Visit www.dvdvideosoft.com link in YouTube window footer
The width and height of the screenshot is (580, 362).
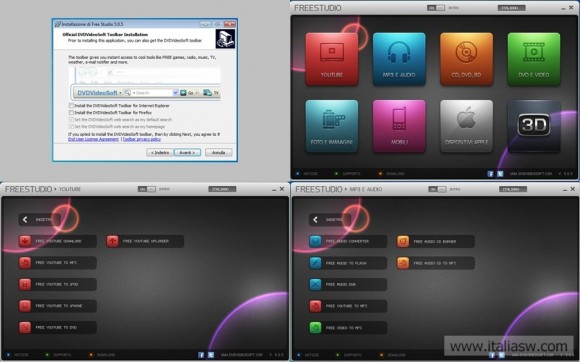click(x=242, y=355)
